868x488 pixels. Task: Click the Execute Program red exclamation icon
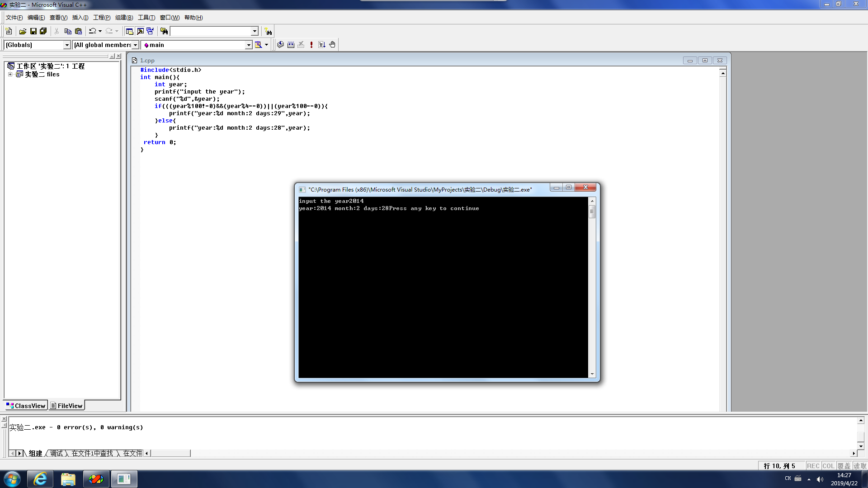pyautogui.click(x=311, y=45)
